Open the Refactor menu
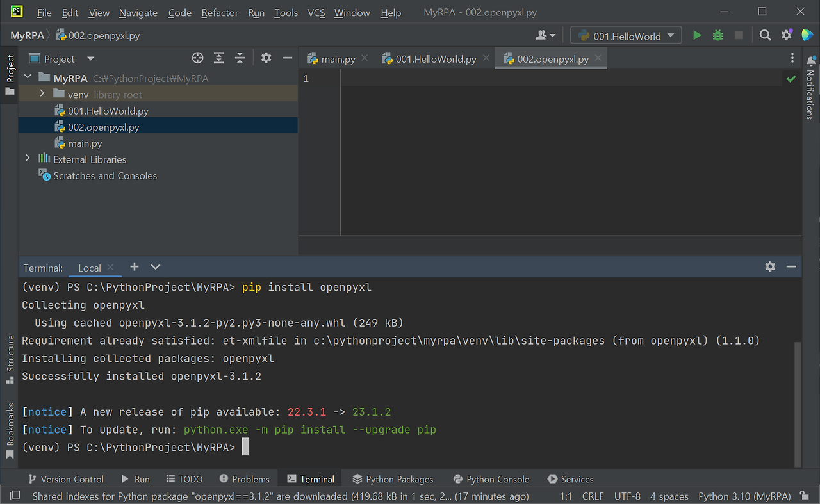The height and width of the screenshot is (504, 820). tap(220, 13)
